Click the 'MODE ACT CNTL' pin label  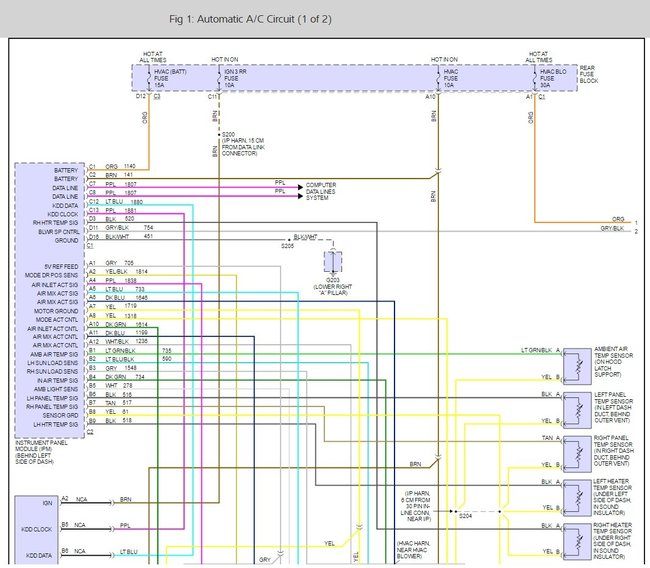pos(57,320)
